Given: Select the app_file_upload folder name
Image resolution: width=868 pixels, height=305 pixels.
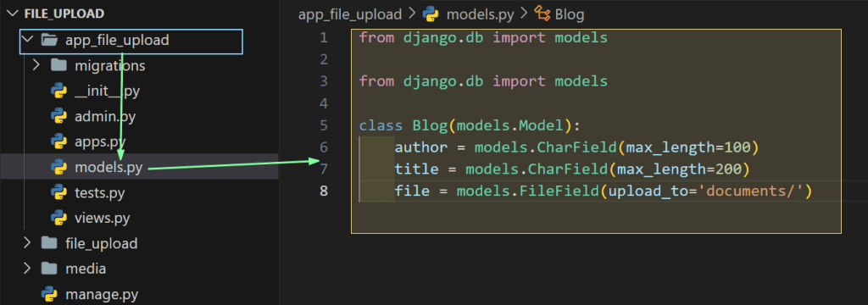Looking at the screenshot, I should pos(117,41).
